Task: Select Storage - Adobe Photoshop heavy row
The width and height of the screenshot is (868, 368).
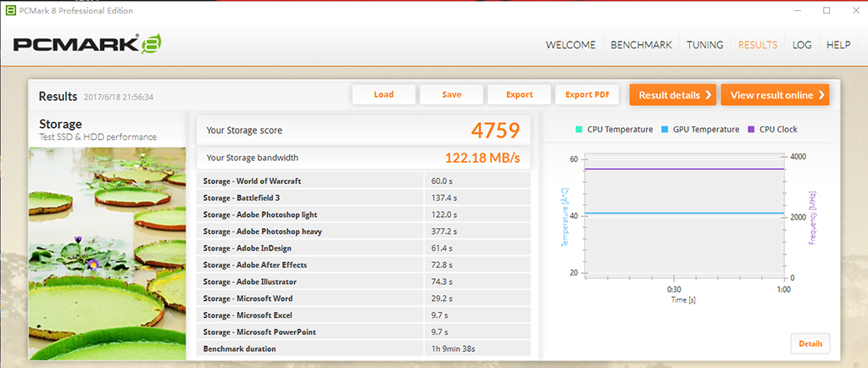Action: (x=364, y=231)
